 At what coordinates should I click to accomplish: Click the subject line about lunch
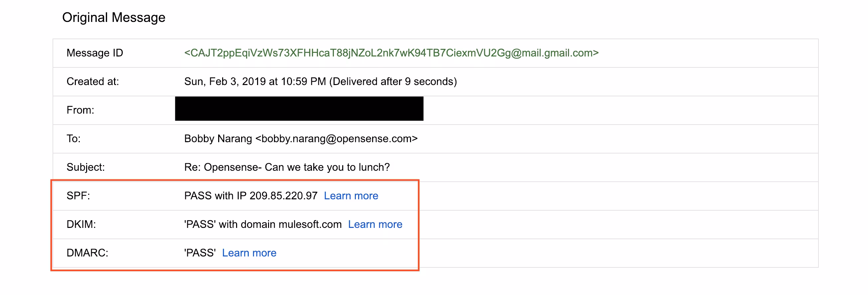click(287, 167)
